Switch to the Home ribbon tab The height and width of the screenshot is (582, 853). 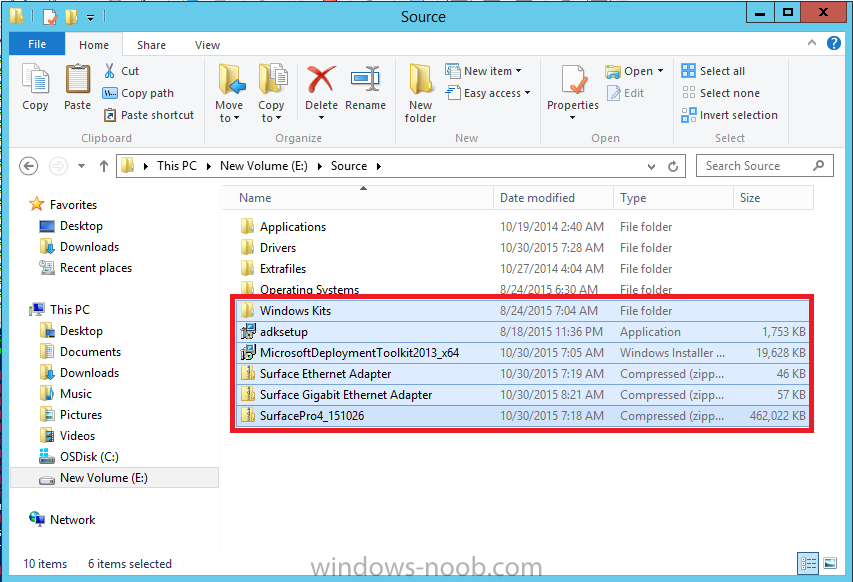[x=94, y=45]
